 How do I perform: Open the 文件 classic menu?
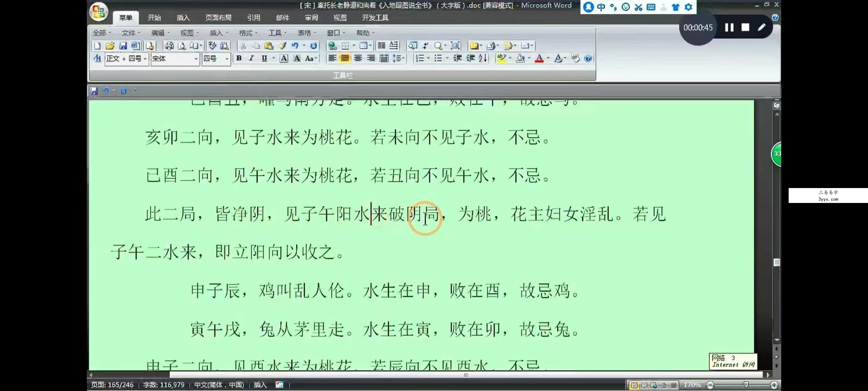coord(131,33)
